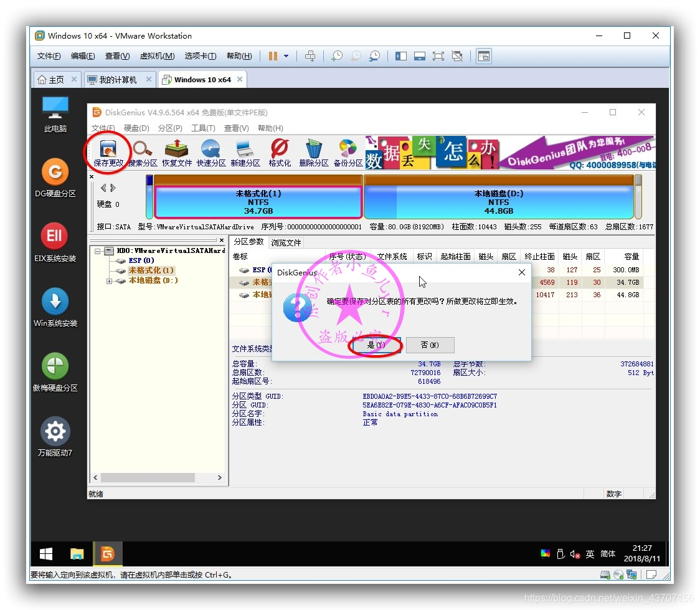Open 此电脑 desktop icon in the VM
The width and height of the screenshot is (700, 610).
click(55, 115)
